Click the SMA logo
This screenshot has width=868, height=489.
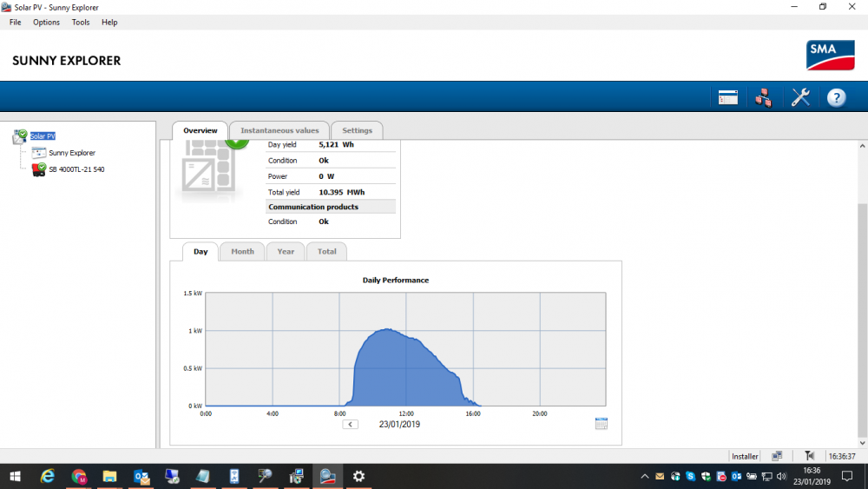click(831, 55)
